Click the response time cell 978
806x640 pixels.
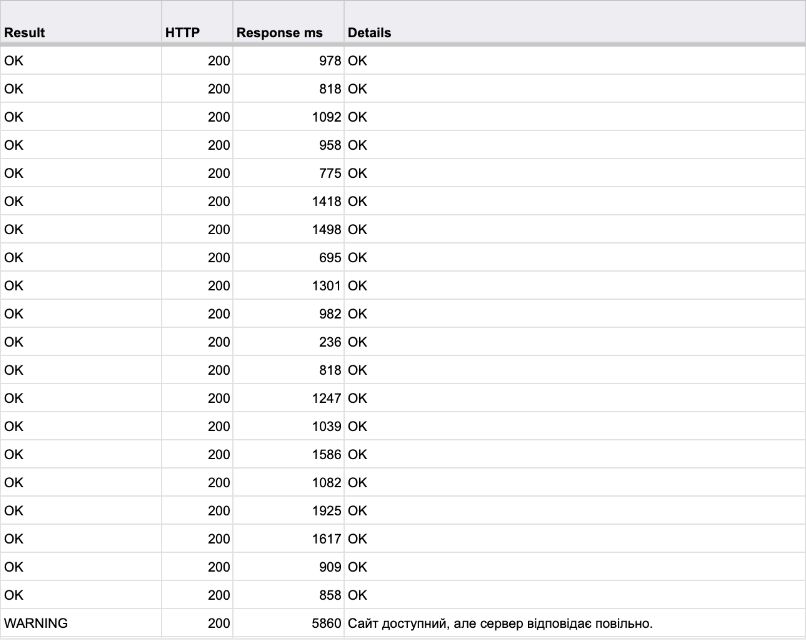click(x=288, y=61)
